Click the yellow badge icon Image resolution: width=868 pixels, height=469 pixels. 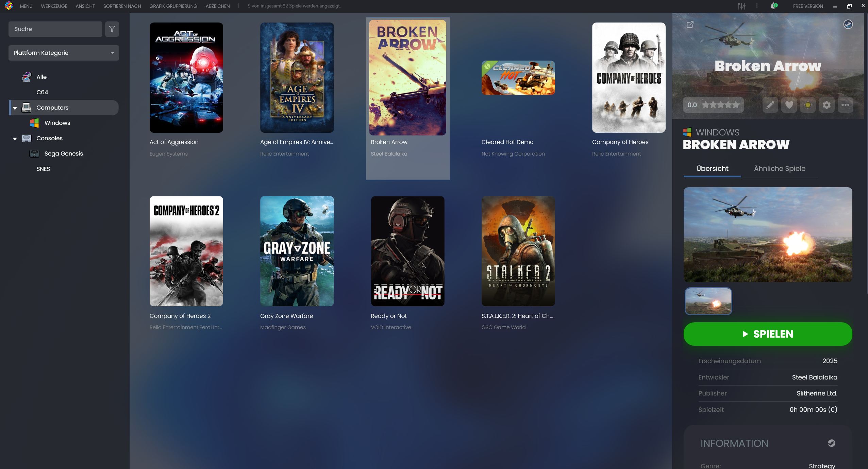click(x=808, y=105)
